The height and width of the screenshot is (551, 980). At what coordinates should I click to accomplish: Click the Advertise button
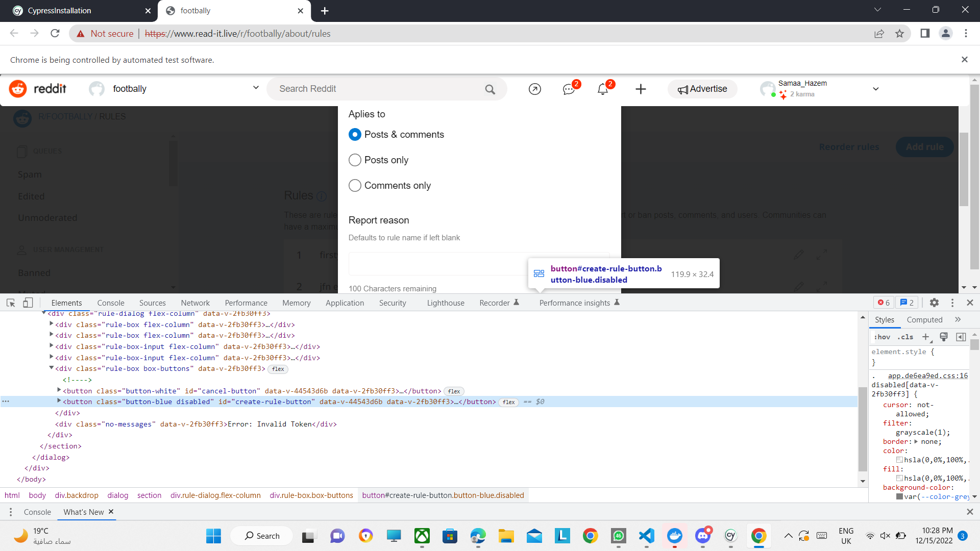702,89
